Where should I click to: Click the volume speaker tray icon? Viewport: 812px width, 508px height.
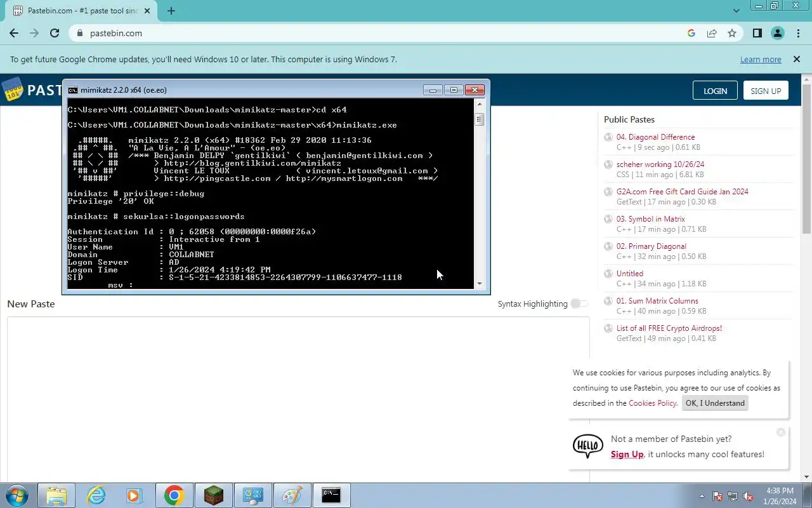(749, 496)
